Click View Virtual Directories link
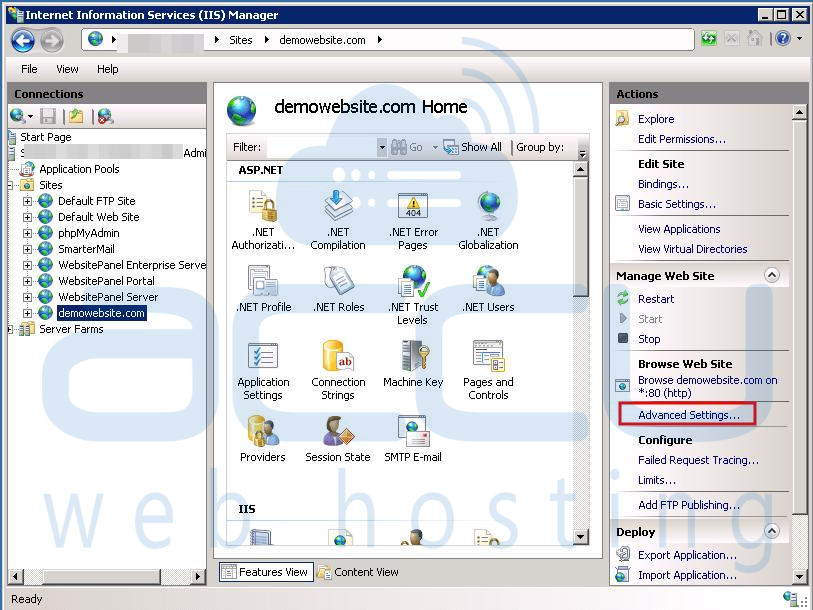 (693, 249)
